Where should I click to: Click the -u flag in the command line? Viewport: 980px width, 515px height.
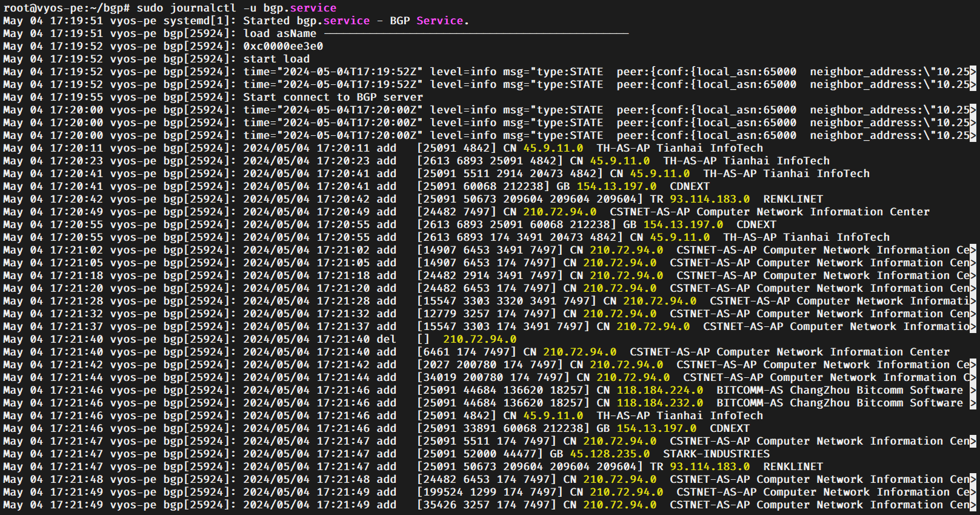[x=250, y=8]
